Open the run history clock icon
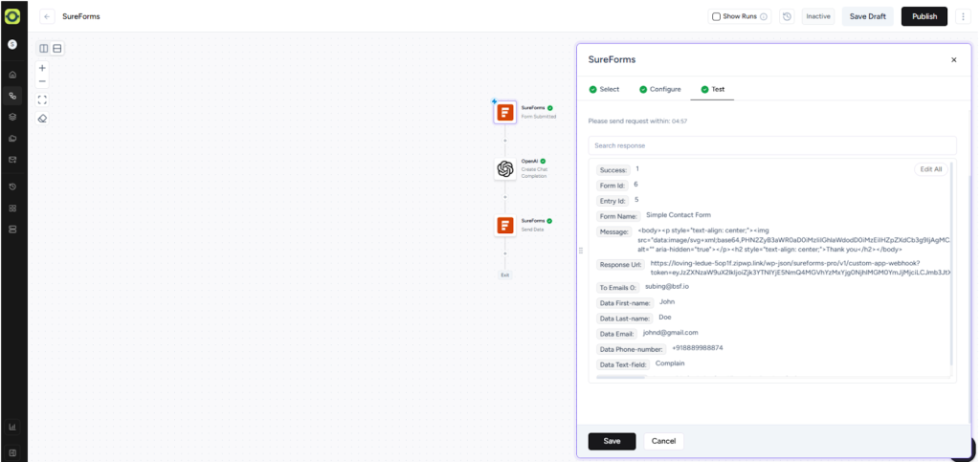 pos(786,16)
